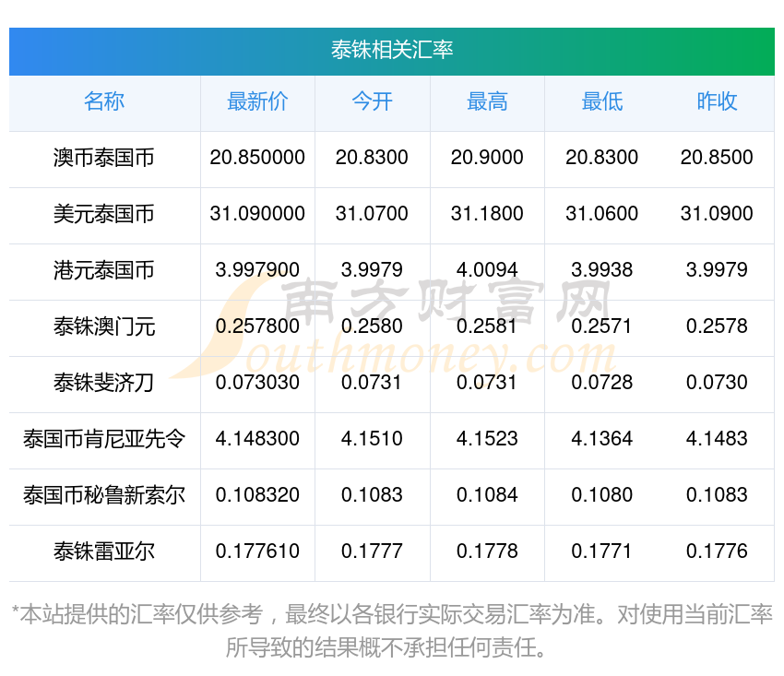Click the 最高 column header
Image resolution: width=784 pixels, height=676 pixels.
point(487,102)
